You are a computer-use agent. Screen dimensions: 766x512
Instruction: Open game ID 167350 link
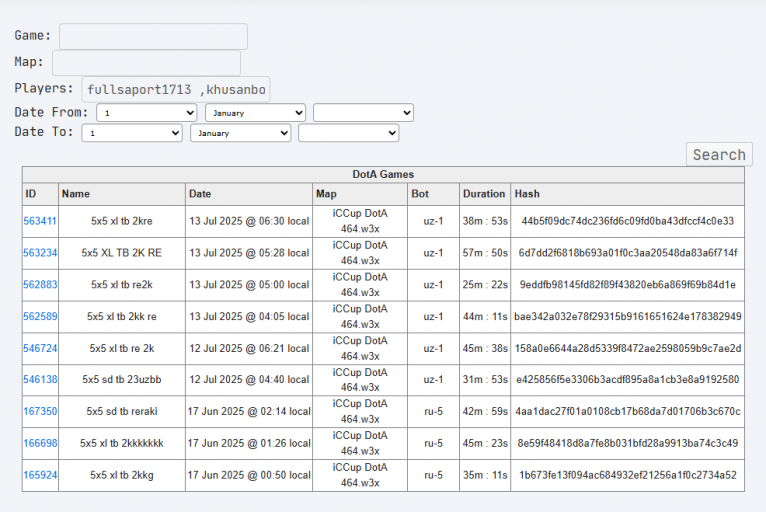click(40, 411)
